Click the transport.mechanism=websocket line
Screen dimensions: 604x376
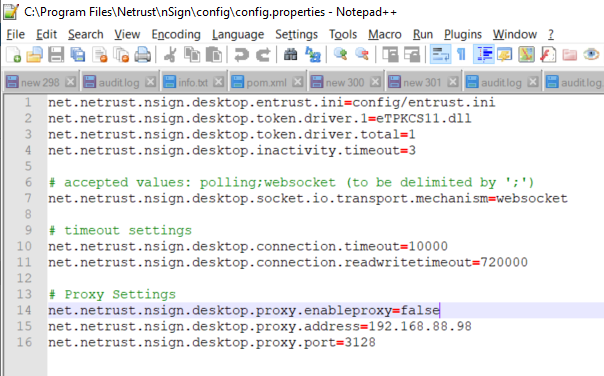click(308, 198)
